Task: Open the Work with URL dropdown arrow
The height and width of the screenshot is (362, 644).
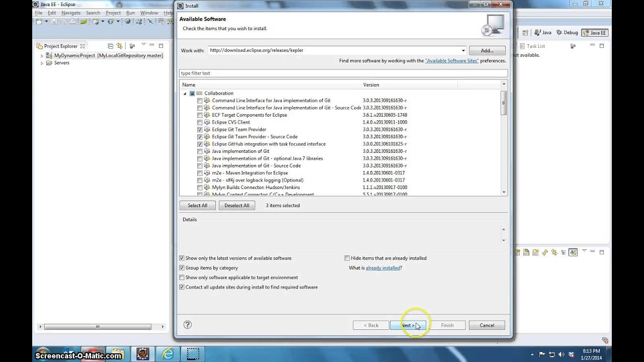Action: pyautogui.click(x=463, y=50)
